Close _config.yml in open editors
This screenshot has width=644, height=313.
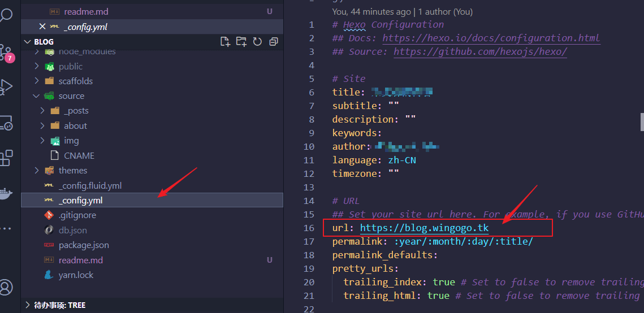point(42,27)
